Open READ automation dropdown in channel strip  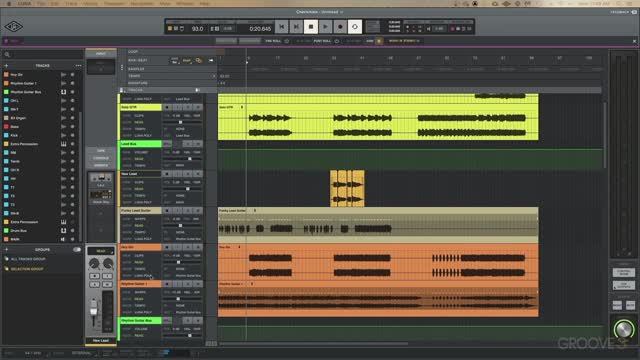coord(101,251)
